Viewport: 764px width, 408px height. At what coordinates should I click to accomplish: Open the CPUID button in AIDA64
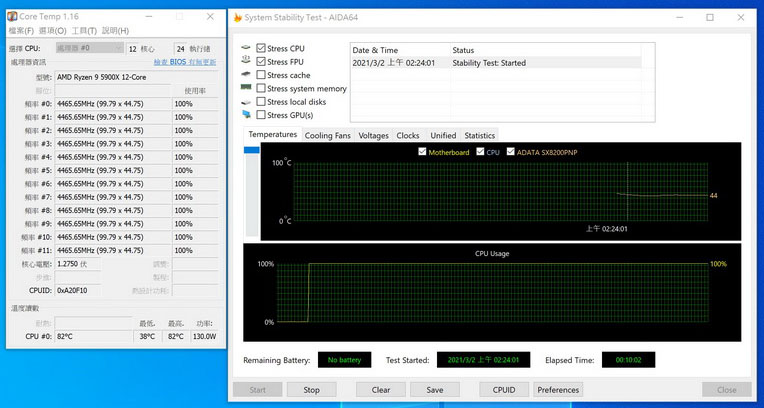click(x=504, y=389)
